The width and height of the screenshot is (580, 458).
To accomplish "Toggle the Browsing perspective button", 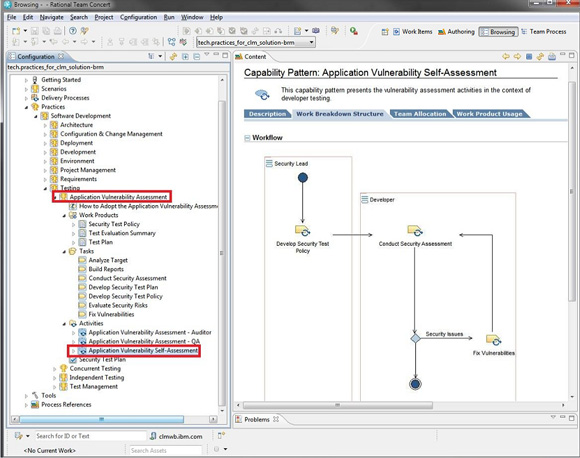I will [x=498, y=32].
